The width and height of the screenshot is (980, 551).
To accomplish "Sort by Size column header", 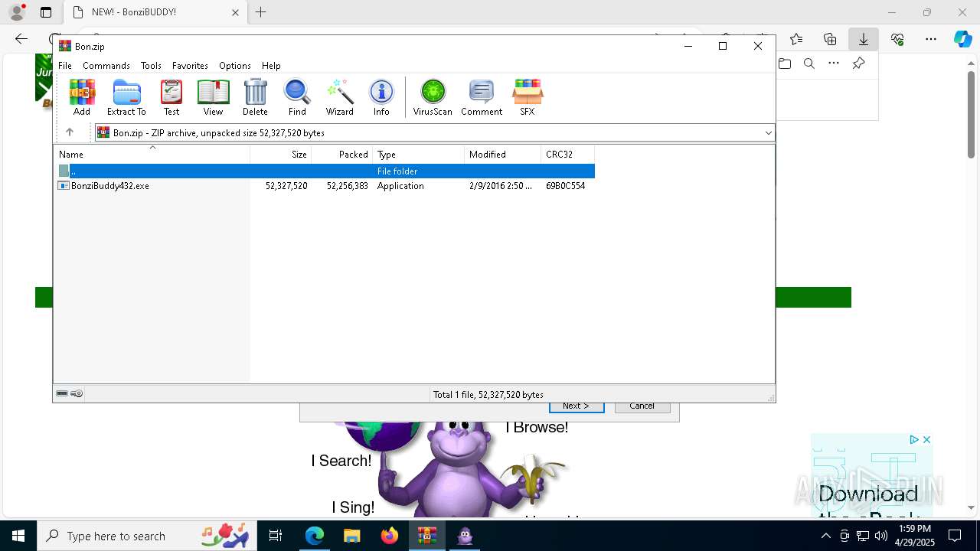I will 281,155.
